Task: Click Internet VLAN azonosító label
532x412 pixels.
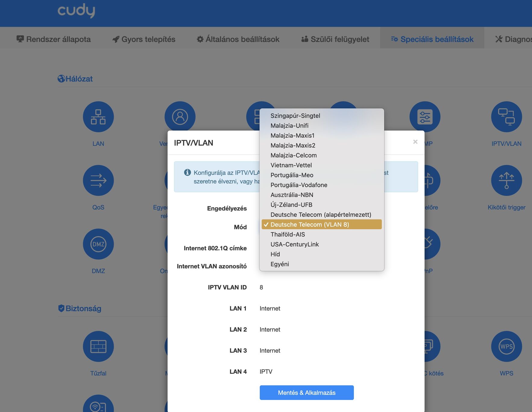Action: coord(212,266)
